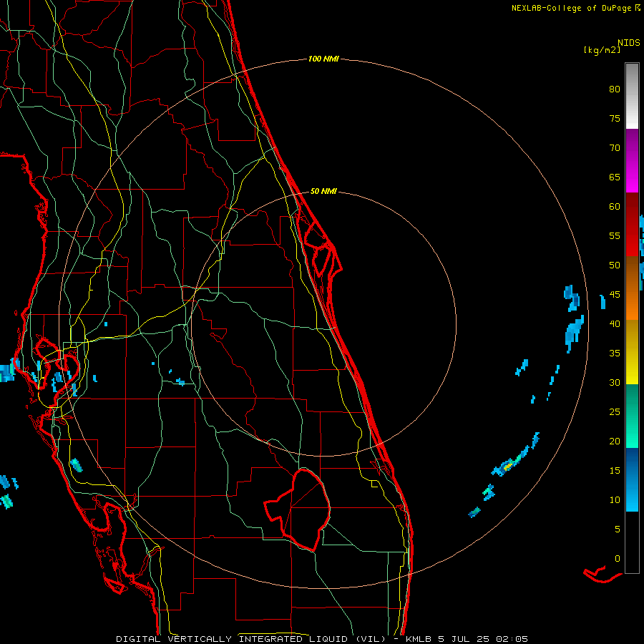Click the 10 value on the VIL scale
This screenshot has width=644, height=644.
615,500
